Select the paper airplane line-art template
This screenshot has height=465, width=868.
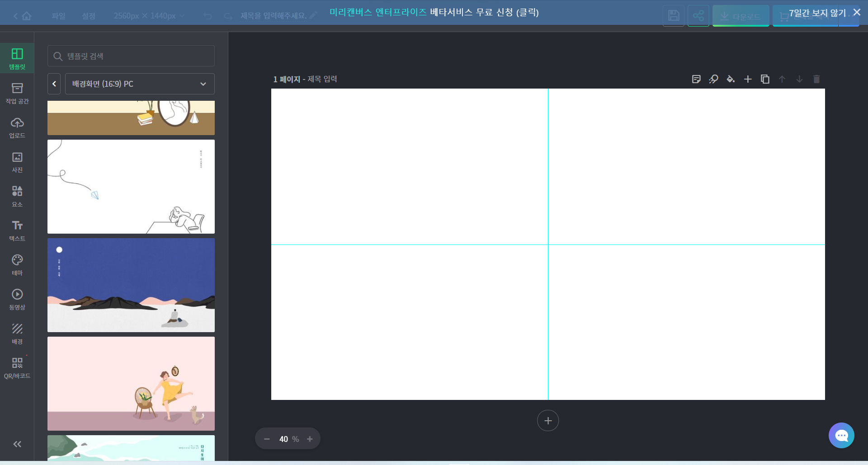tap(131, 187)
